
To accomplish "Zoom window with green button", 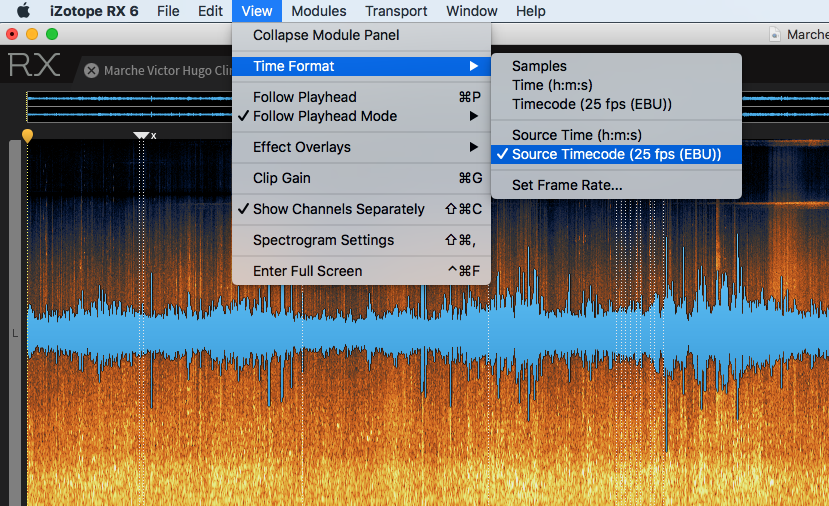I will point(52,34).
